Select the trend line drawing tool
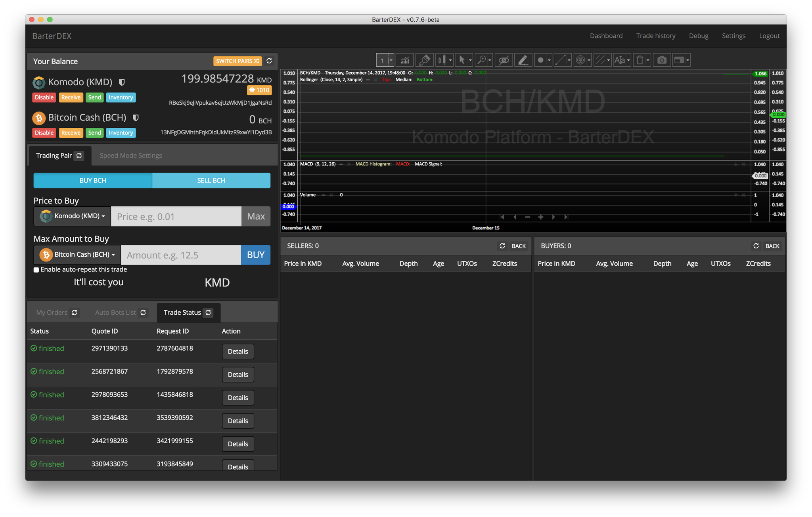The height and width of the screenshot is (517, 812). point(560,60)
